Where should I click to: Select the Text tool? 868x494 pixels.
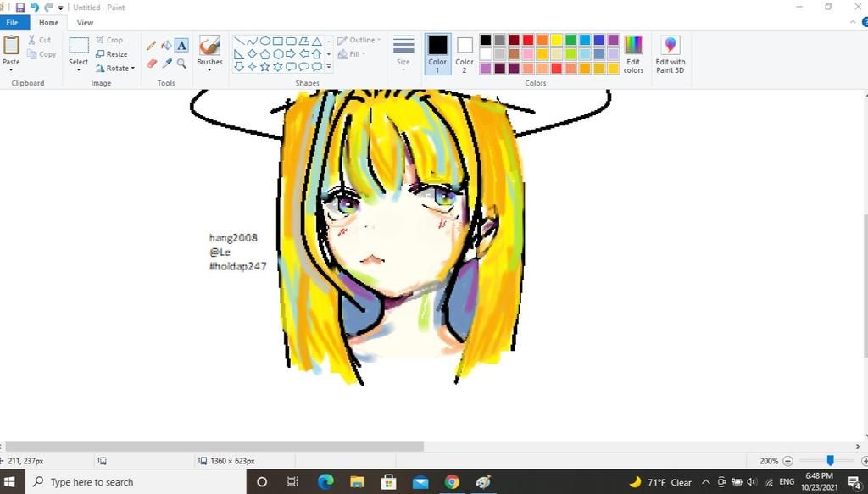click(181, 45)
